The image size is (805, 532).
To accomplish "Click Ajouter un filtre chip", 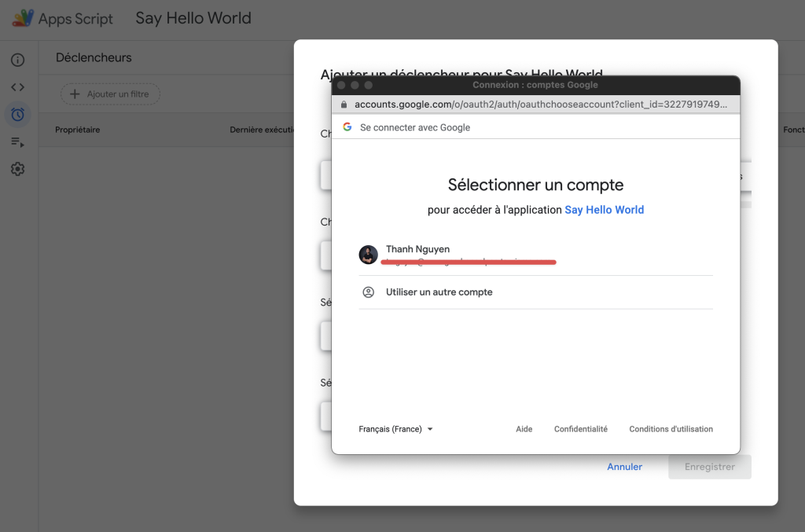I will (x=110, y=94).
